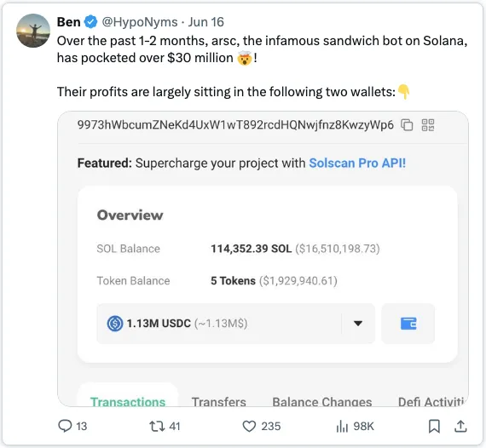Open tweet view analytics icon

tap(342, 426)
